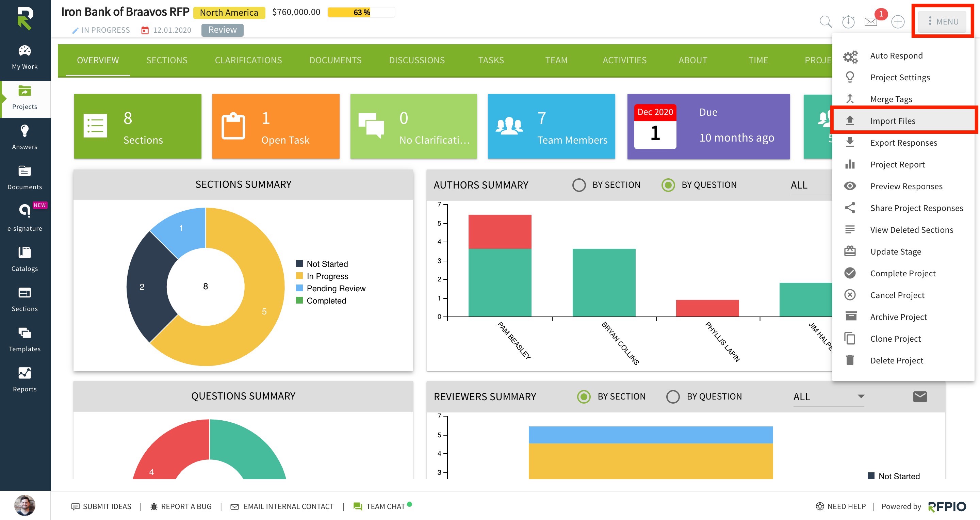Expand the ALL dropdown in Reviewers Summary
Screen dimensions: 980x520
[829, 397]
